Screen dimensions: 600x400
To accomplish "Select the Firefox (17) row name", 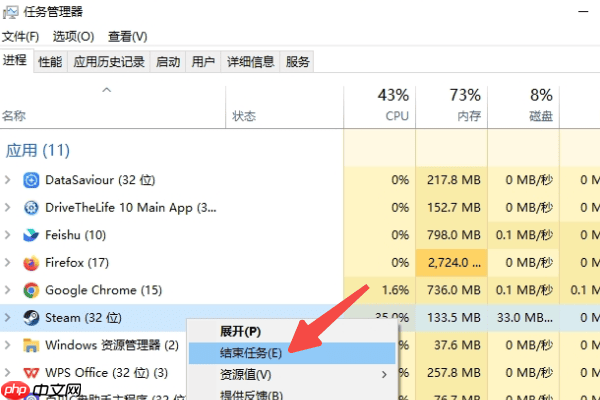I will 77,263.
